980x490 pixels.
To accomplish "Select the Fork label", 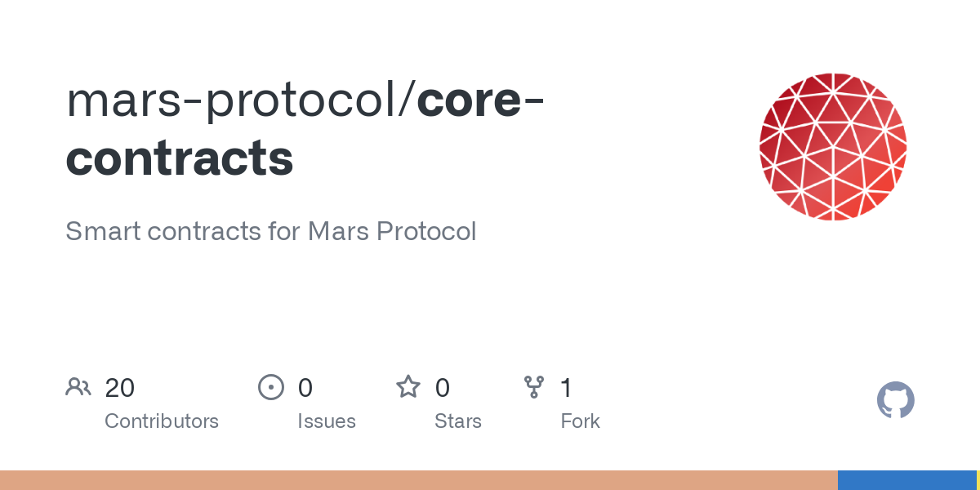I will (x=580, y=421).
